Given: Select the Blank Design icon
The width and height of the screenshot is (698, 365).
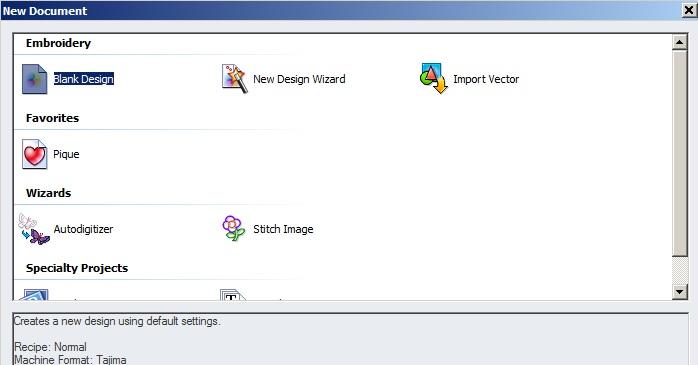Looking at the screenshot, I should [35, 79].
